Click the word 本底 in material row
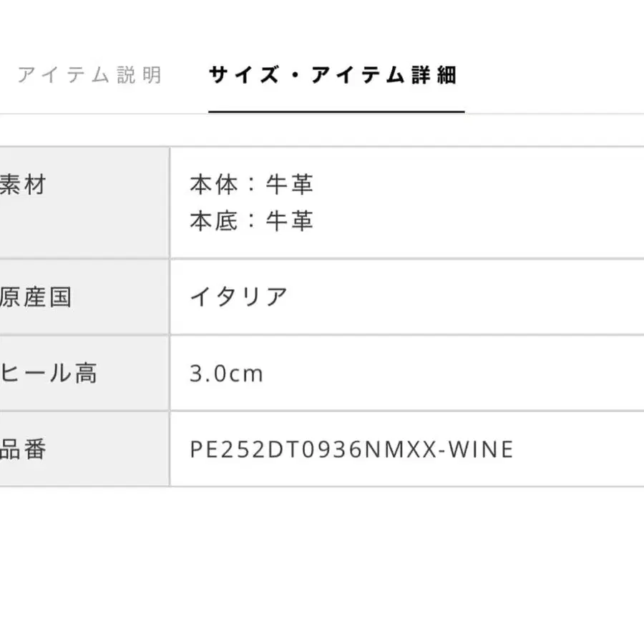The width and height of the screenshot is (644, 644). point(213,221)
